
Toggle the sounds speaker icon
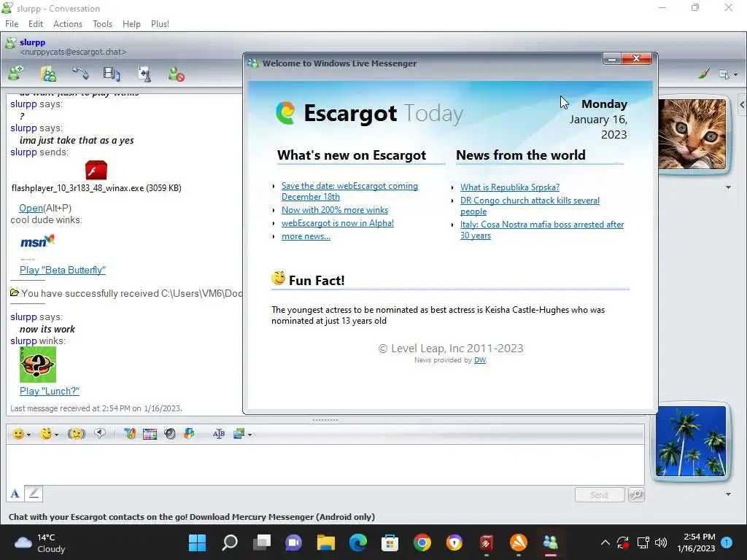click(x=169, y=434)
